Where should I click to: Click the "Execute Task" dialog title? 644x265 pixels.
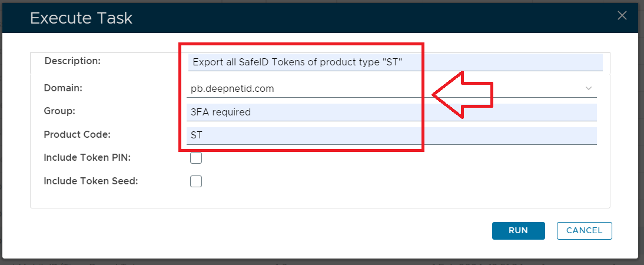coord(81,18)
